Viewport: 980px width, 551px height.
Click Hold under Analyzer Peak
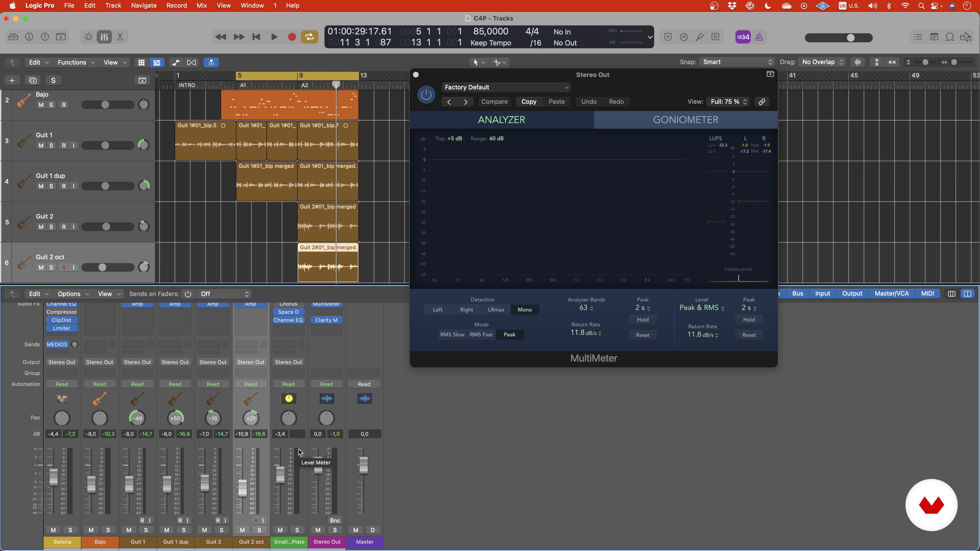point(643,320)
